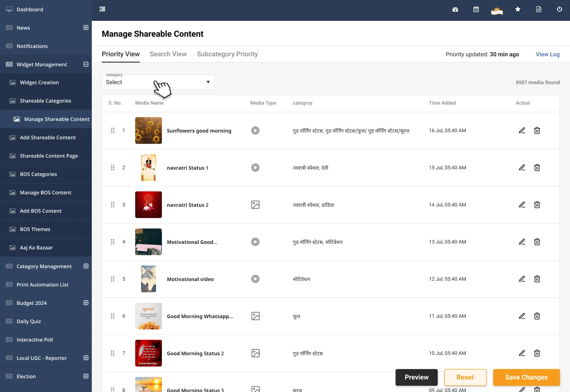Screen dimensions: 570x392
Task: Collapse the Widget Management section
Action: [86, 64]
